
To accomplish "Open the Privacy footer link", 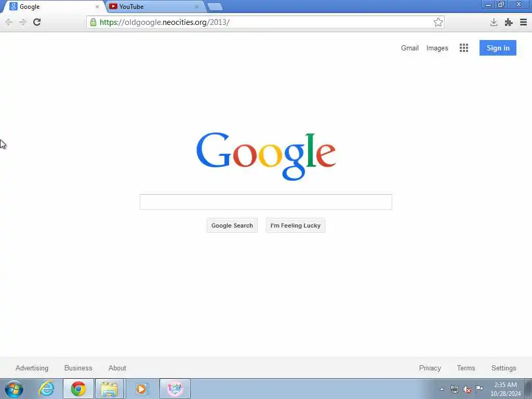I will [x=430, y=368].
